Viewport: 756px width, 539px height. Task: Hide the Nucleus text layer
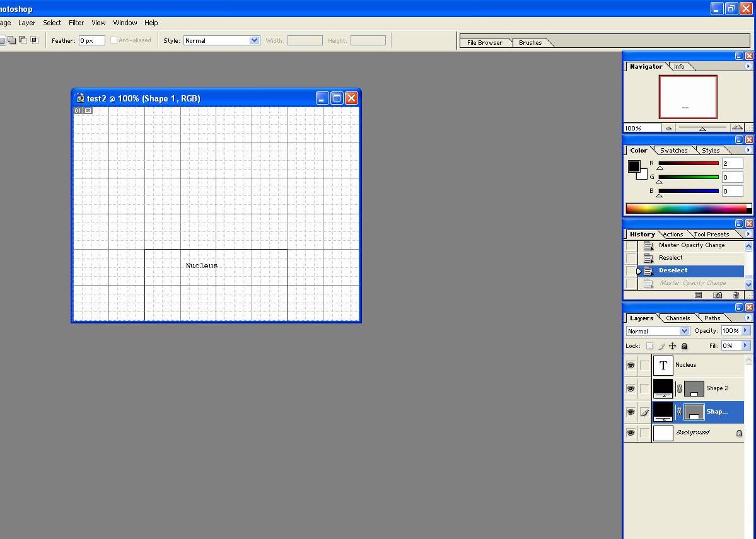(x=631, y=366)
